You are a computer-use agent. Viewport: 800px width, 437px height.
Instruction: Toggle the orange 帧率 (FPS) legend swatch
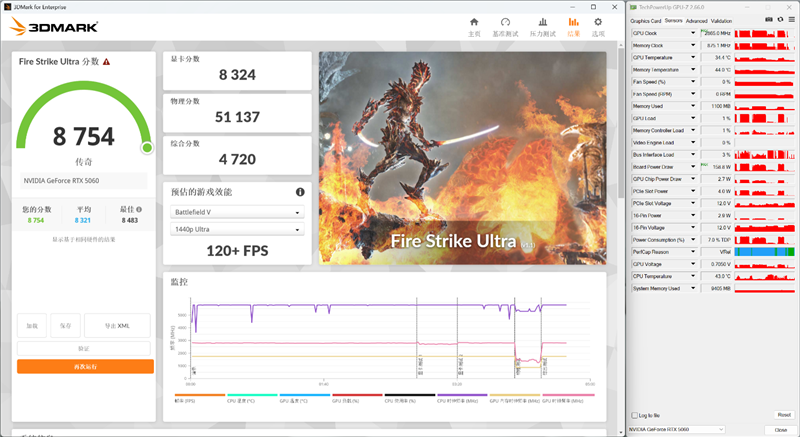(199, 395)
